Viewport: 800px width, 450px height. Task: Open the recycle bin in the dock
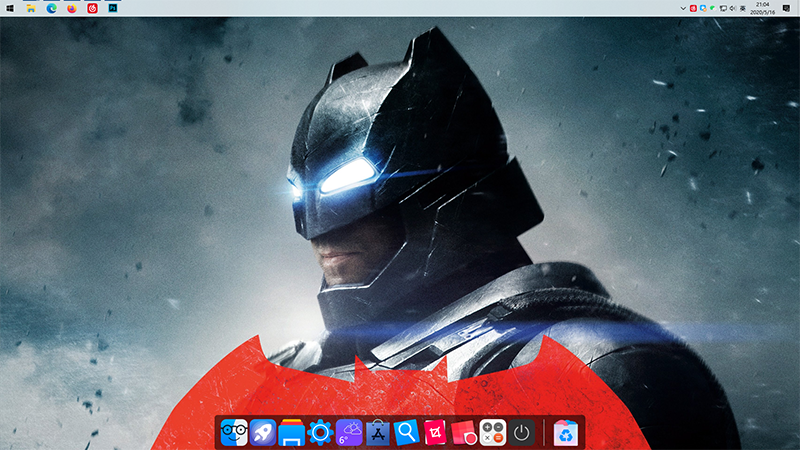point(566,432)
